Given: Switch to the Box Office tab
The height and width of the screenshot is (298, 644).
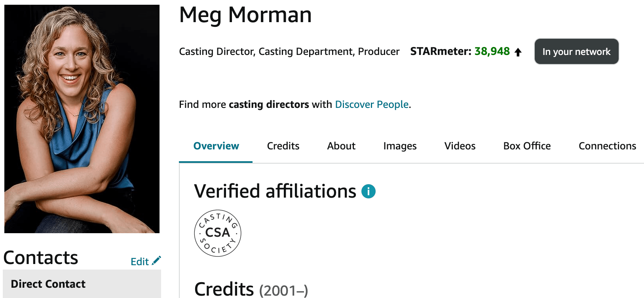Looking at the screenshot, I should [x=526, y=146].
